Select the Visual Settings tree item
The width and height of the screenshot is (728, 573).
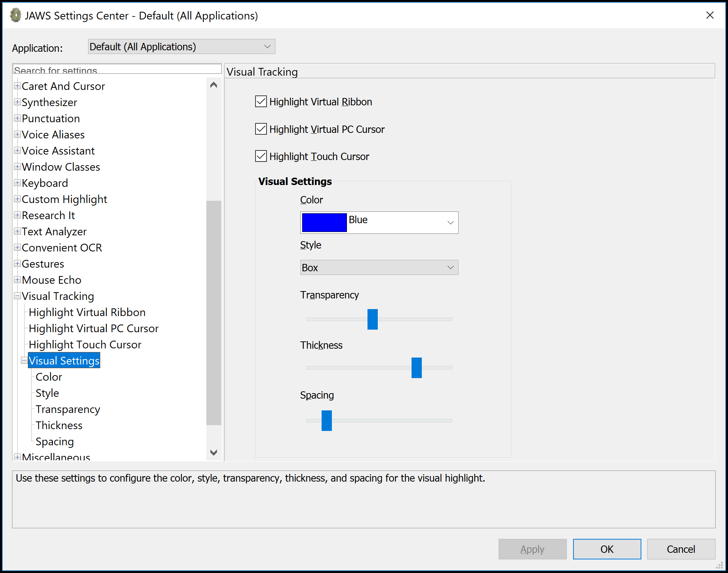click(x=64, y=361)
